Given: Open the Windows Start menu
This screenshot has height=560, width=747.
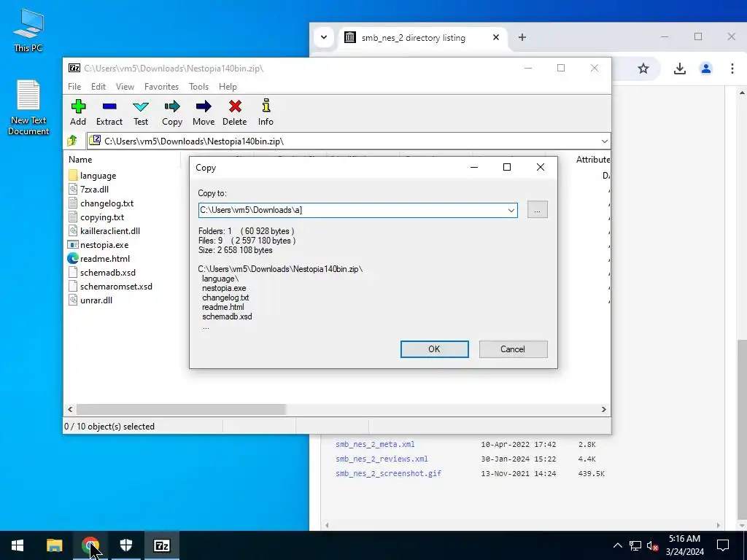Looking at the screenshot, I should (x=18, y=545).
